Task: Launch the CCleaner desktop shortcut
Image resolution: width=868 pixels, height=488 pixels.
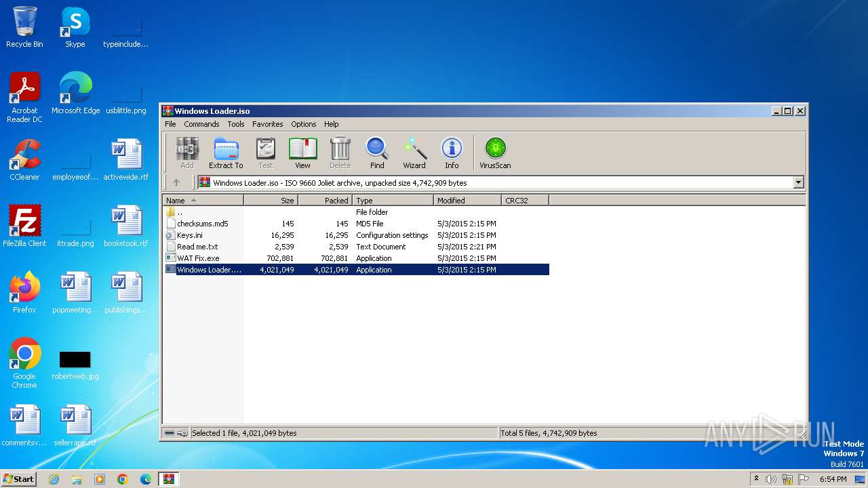Action: tap(24, 160)
